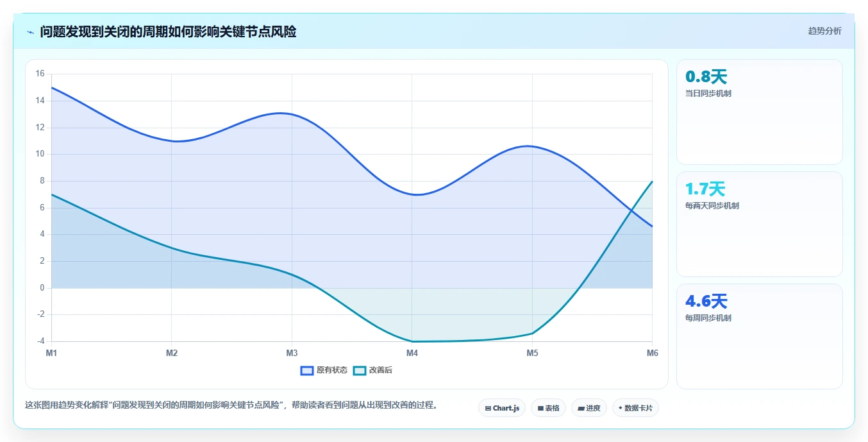Click the 每周同步机制 caption text
Image resolution: width=868 pixels, height=442 pixels.
708,318
